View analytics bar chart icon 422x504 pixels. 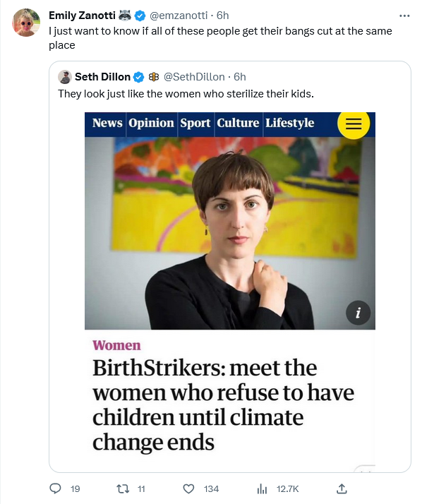tap(263, 489)
